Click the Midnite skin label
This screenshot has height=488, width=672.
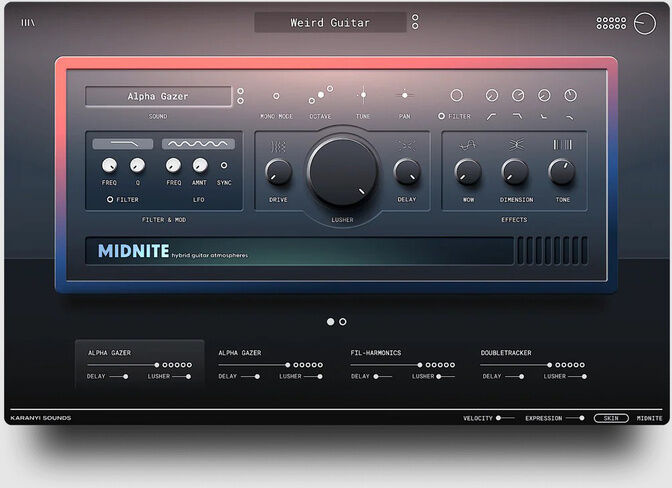tap(649, 418)
